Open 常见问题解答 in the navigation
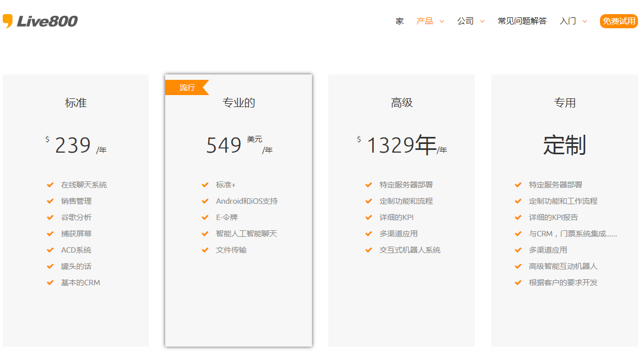Screen dimensions: 644x352 (522, 21)
